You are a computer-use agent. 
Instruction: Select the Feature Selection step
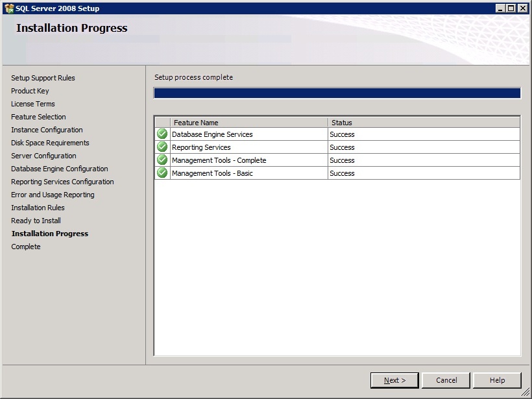[x=38, y=117]
